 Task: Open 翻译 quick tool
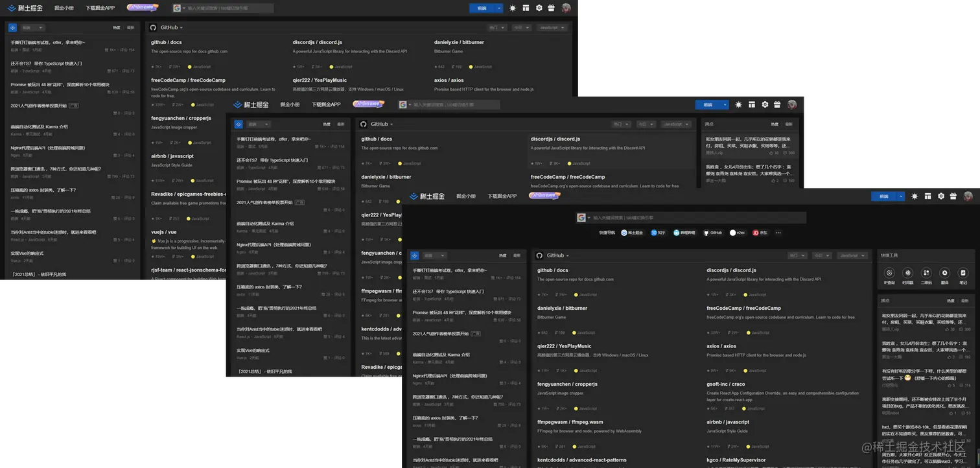[945, 275]
